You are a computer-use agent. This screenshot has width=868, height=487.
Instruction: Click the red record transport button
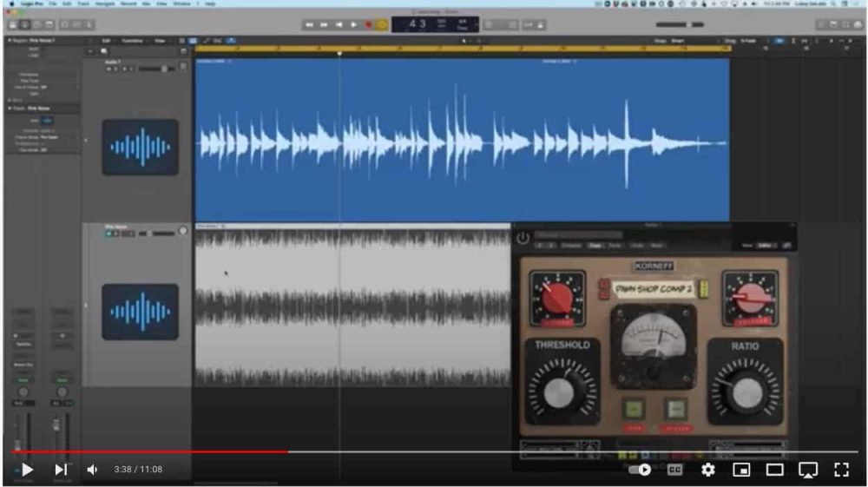[x=368, y=25]
